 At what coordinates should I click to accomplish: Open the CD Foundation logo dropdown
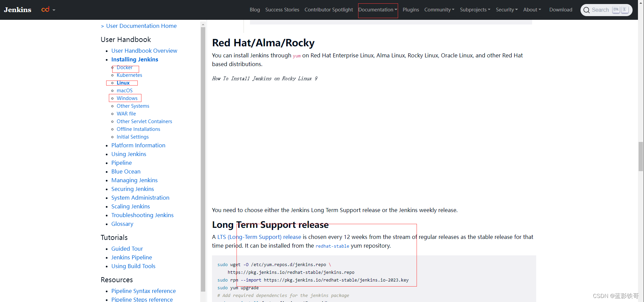point(48,10)
